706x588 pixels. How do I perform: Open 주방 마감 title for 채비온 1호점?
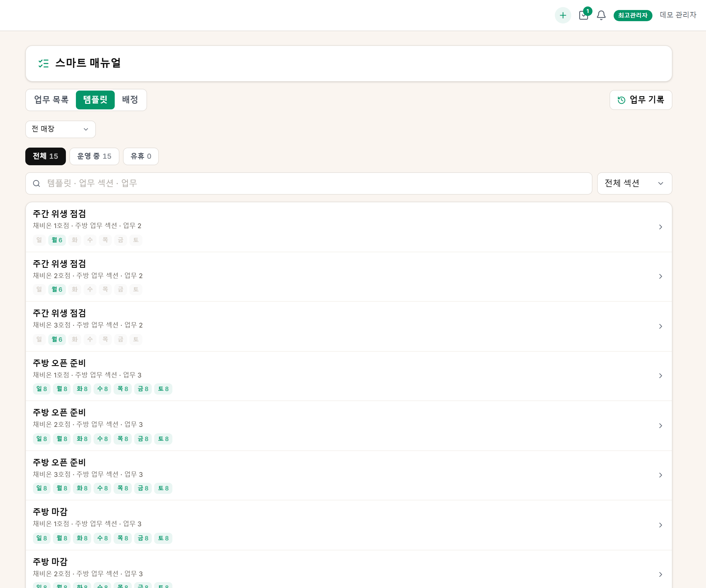tap(50, 512)
